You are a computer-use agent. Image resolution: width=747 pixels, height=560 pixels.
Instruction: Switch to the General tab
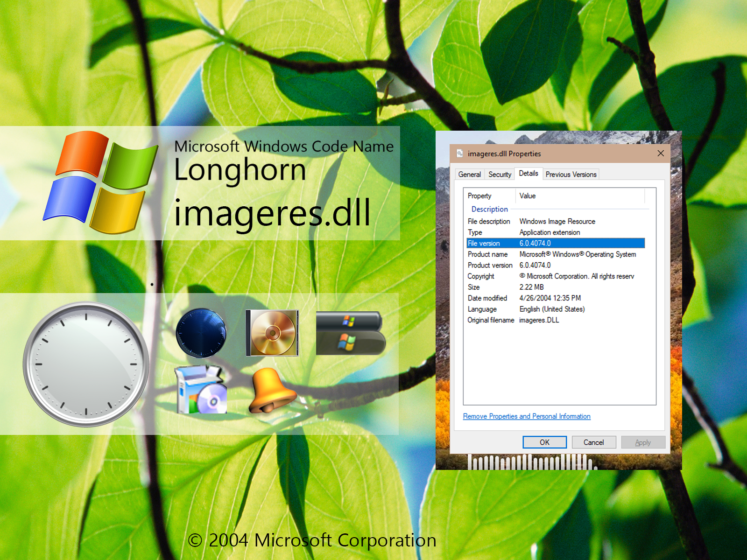click(469, 175)
